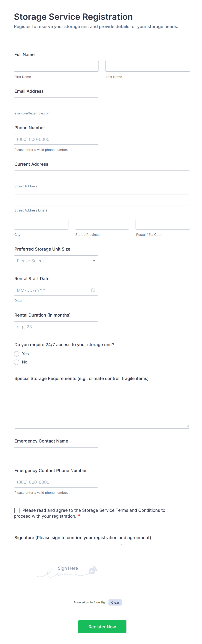Open the Rental Start Date calendar icon

click(93, 290)
